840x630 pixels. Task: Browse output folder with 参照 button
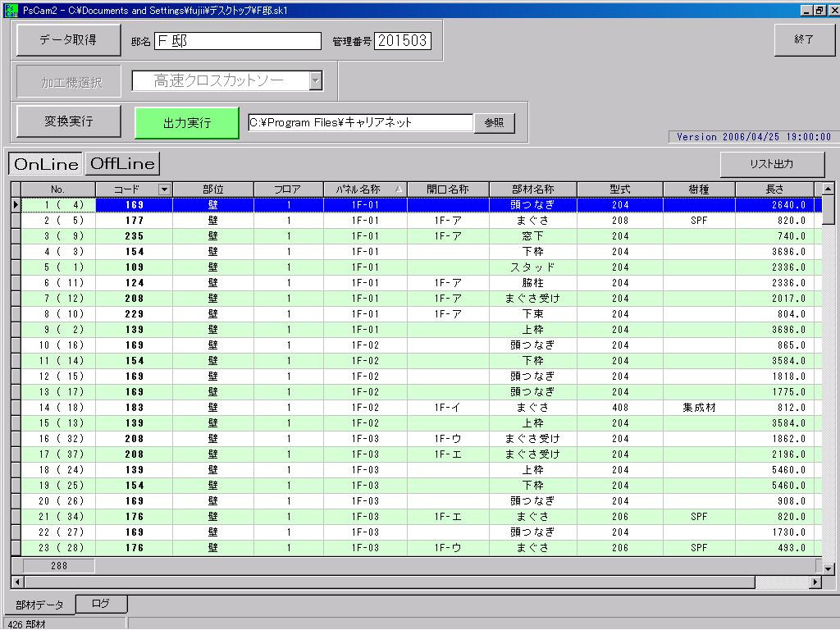494,123
